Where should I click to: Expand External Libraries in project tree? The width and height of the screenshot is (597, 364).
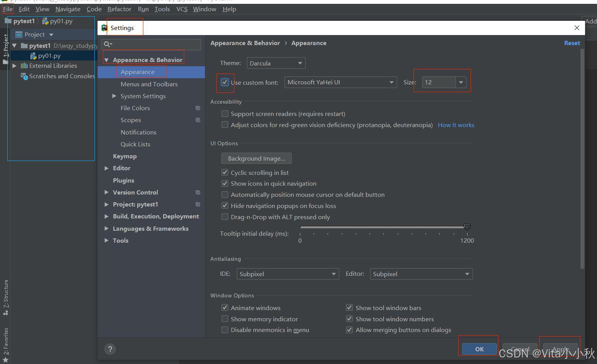[14, 66]
